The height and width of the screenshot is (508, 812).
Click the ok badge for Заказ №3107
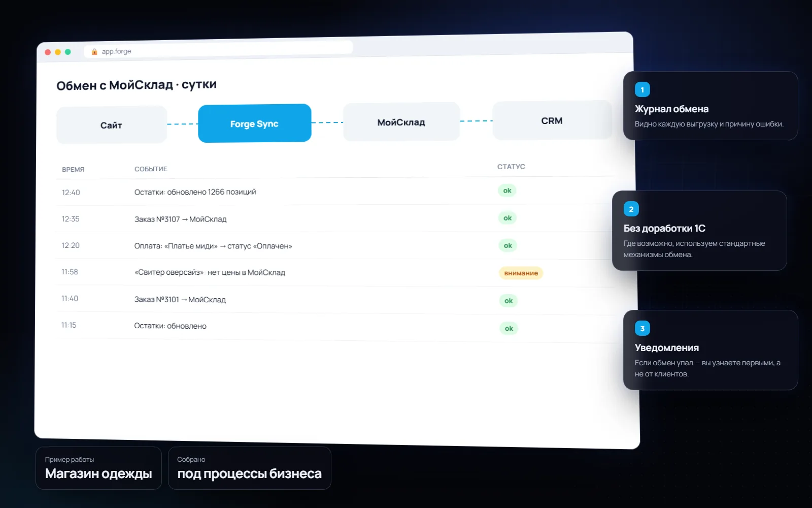[x=507, y=218]
